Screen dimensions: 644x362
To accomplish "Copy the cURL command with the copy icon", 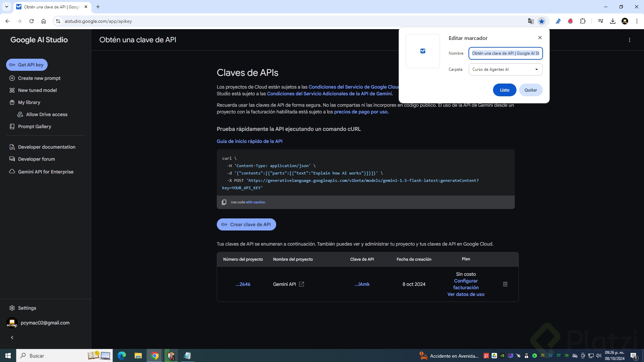I will (224, 202).
